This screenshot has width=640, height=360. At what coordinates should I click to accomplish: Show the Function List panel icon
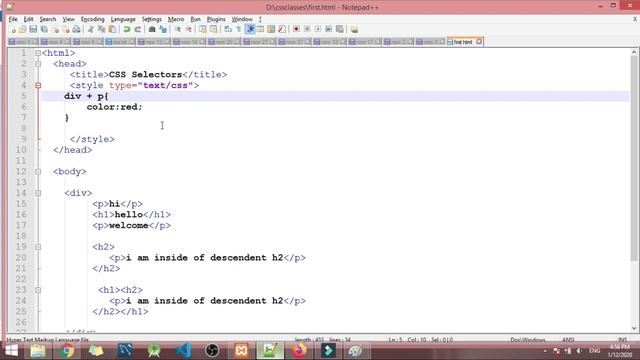(282, 29)
